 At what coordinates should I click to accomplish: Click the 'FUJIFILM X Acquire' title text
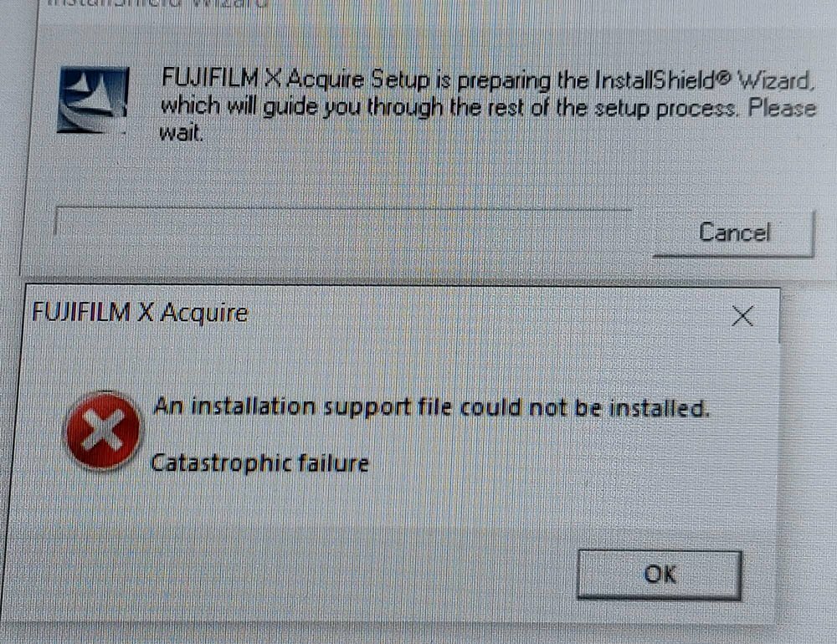[x=140, y=312]
